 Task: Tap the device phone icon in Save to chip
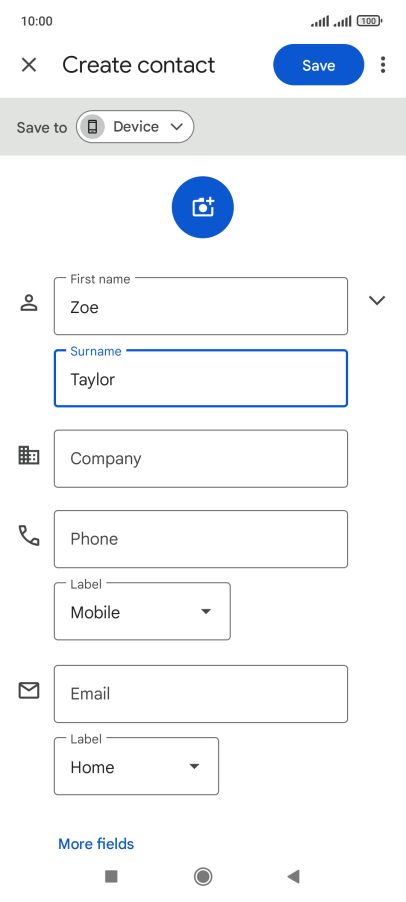pyautogui.click(x=92, y=127)
